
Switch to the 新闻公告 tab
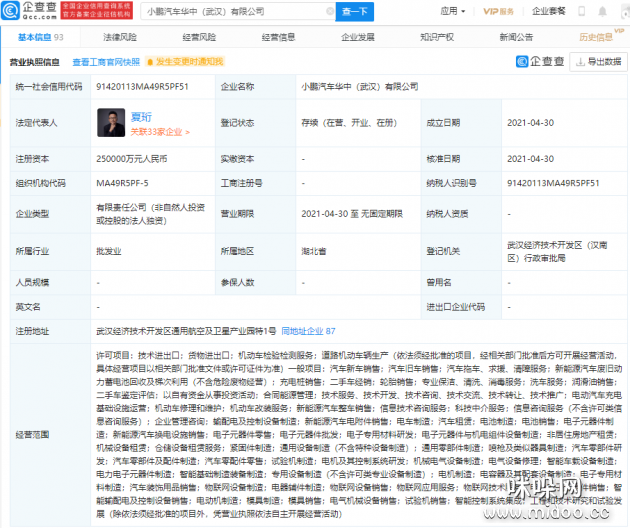tap(516, 37)
